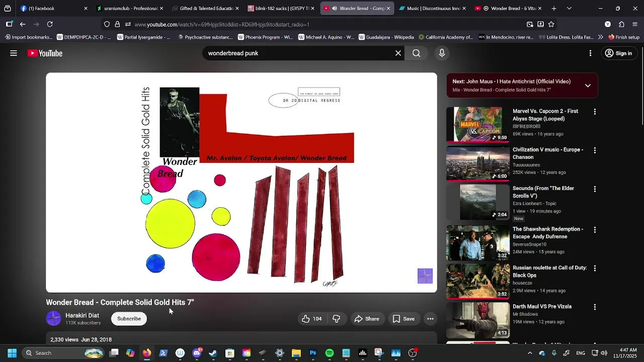Dislike the video with thumbs down
The image size is (644, 362).
coord(337,319)
